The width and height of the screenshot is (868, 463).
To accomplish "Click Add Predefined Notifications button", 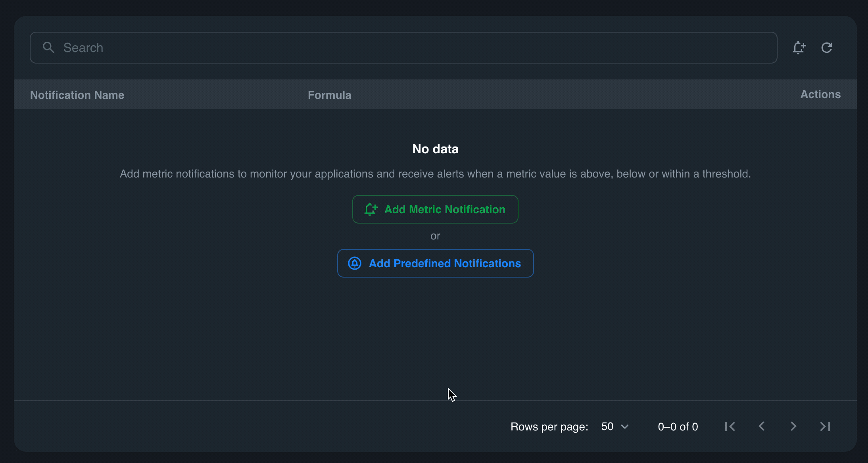I will tap(435, 263).
